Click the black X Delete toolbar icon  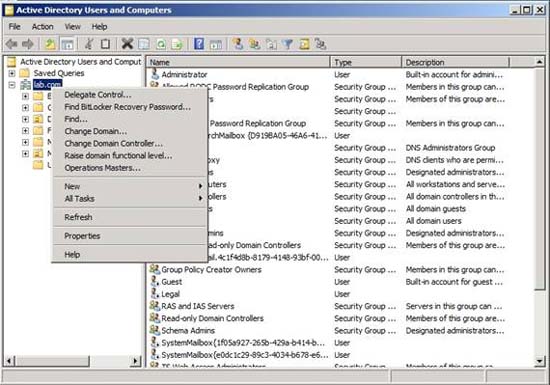point(127,44)
